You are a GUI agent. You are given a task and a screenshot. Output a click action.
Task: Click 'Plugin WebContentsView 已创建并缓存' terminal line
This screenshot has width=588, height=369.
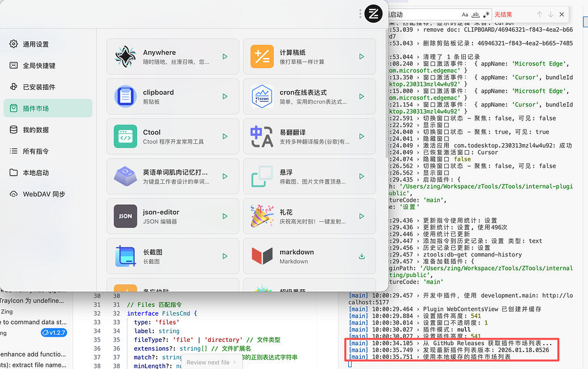click(x=482, y=309)
